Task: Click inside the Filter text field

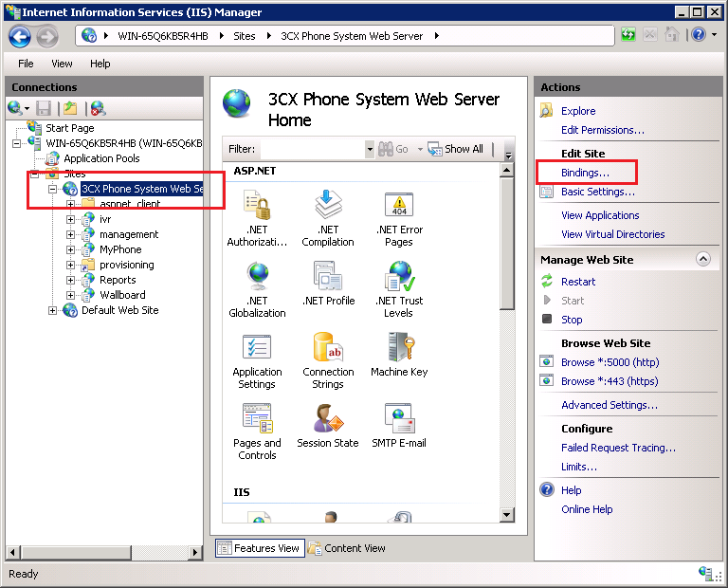Action: 313,149
